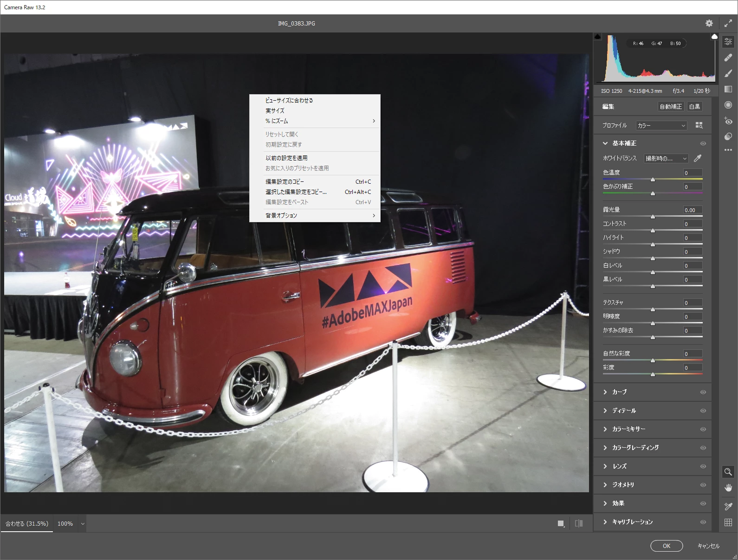Choose ビューサイズに合わせる from context menu
This screenshot has height=560, width=738.
315,100
